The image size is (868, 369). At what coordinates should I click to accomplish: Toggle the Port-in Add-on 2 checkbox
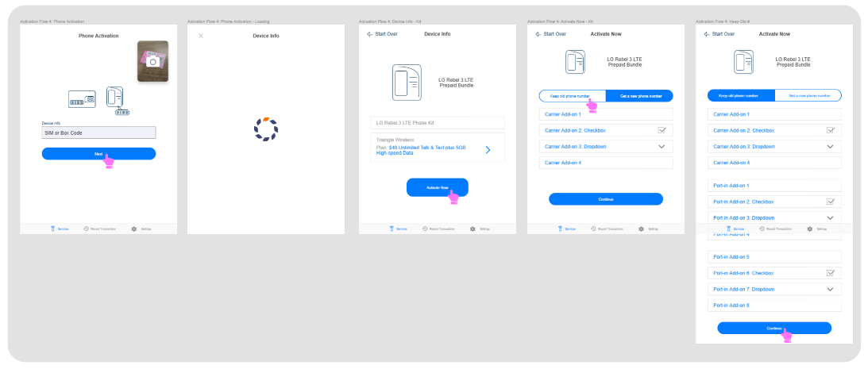coord(830,202)
